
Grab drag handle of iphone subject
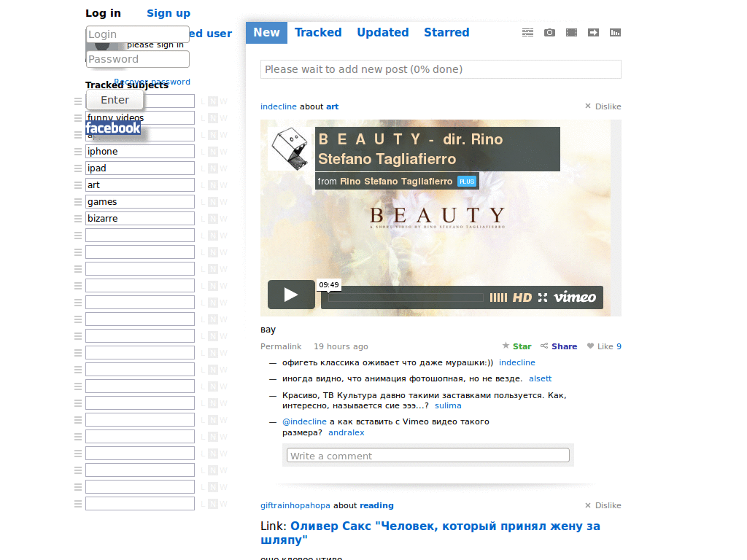pyautogui.click(x=78, y=152)
